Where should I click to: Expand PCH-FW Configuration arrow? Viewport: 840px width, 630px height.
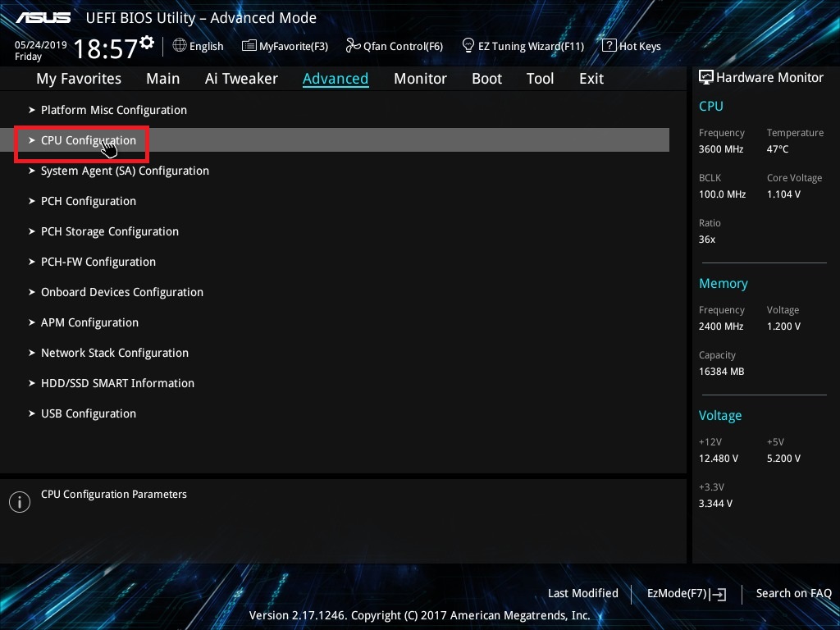[32, 262]
